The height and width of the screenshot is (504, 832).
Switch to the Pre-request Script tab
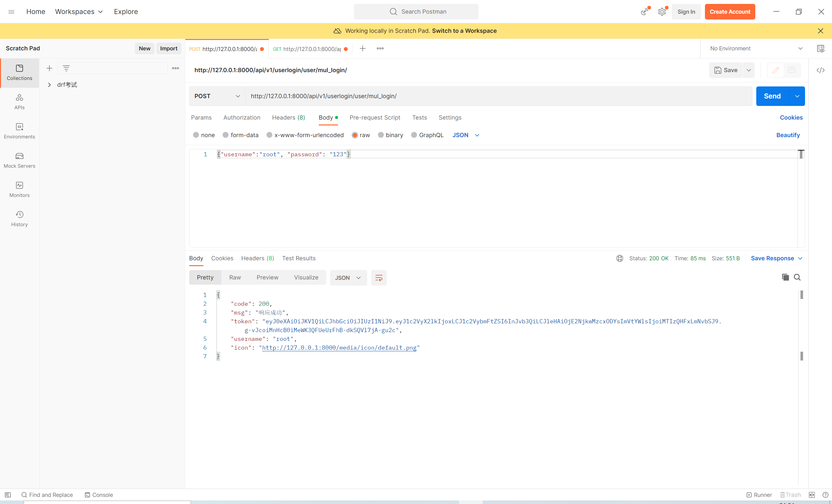coord(374,118)
